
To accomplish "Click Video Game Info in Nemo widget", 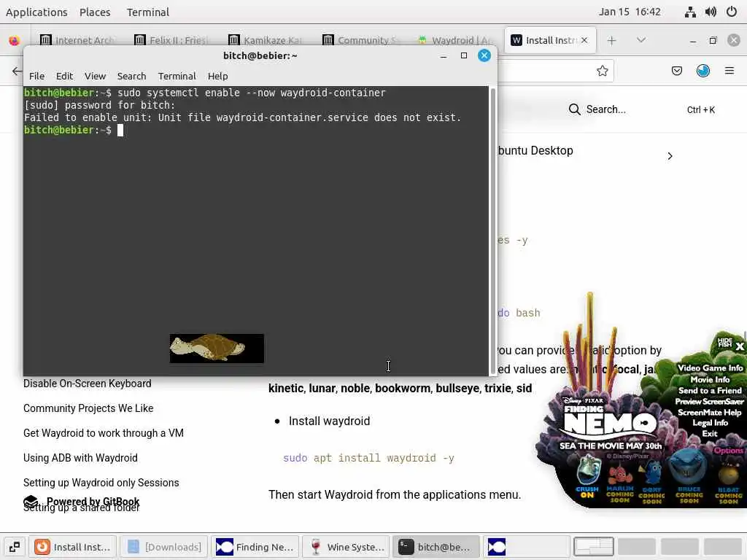I will pos(710,367).
